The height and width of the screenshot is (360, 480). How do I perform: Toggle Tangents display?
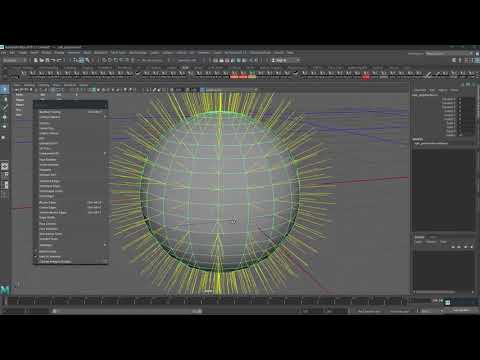click(71, 170)
